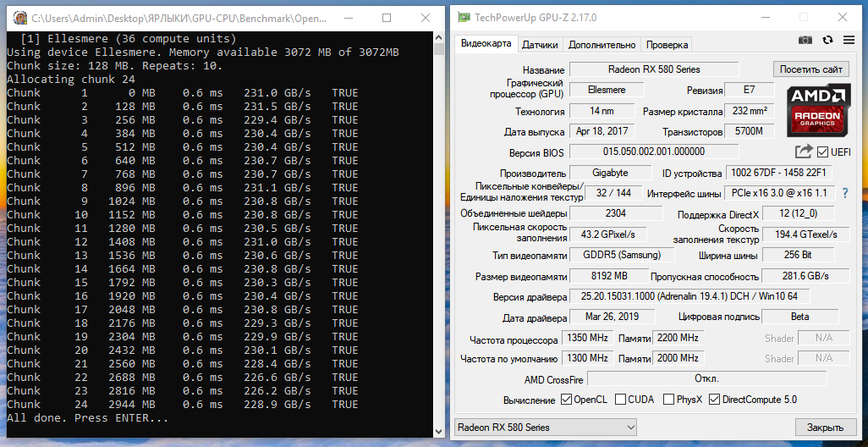Toggle the UEFI checkbox
The height and width of the screenshot is (447, 868).
[x=822, y=152]
